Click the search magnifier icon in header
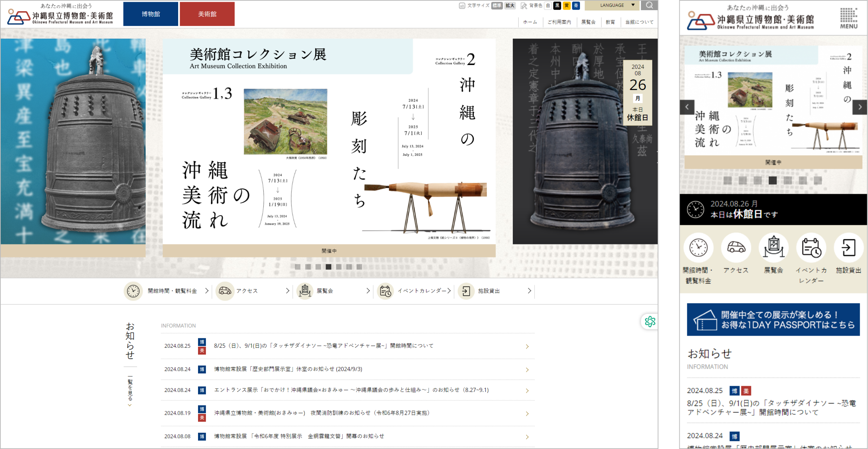The height and width of the screenshot is (449, 868). (x=649, y=5)
